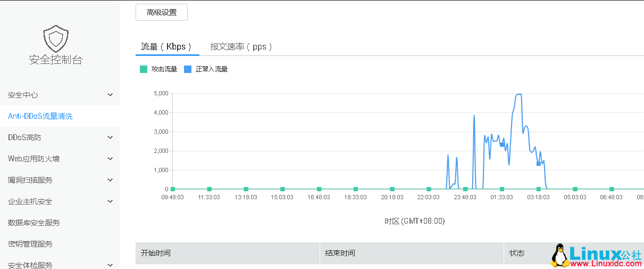Open 安全中心 sidebar item
The image size is (644, 269).
(x=60, y=95)
